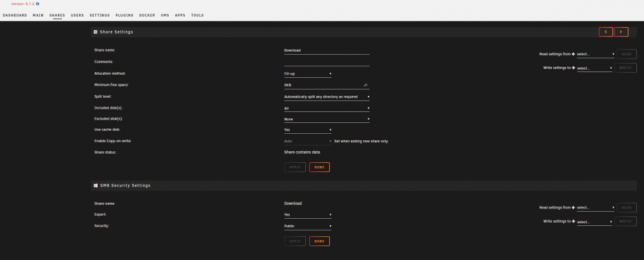The image size is (644, 260).
Task: Click the SMB 'Download' share name text
Action: click(x=293, y=203)
